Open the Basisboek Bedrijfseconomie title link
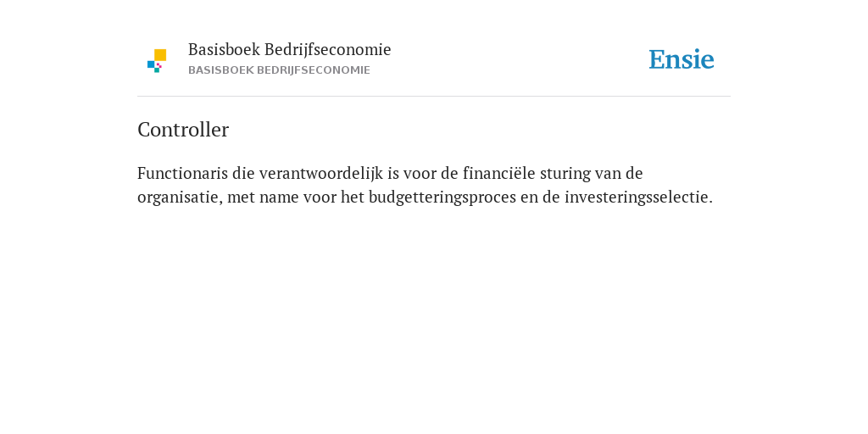 (x=290, y=50)
